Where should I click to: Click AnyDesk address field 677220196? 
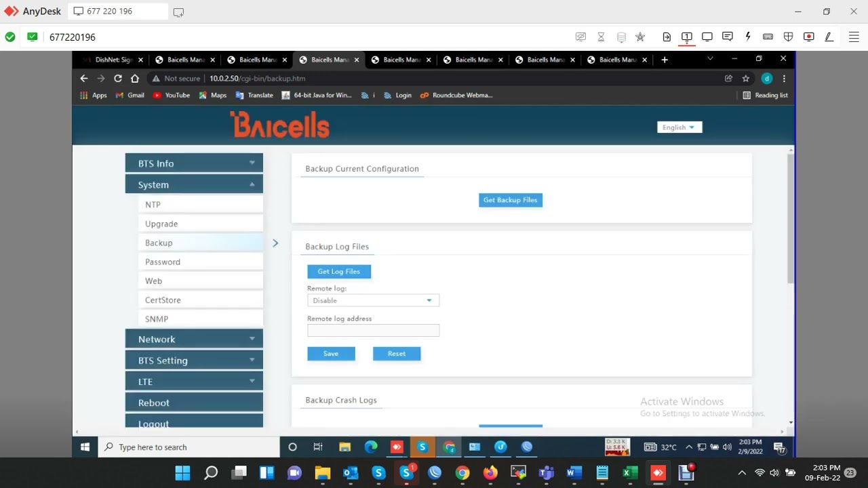[73, 37]
